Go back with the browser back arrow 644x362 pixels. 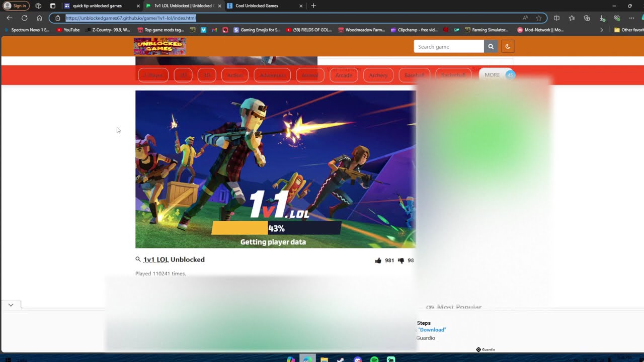pos(10,18)
